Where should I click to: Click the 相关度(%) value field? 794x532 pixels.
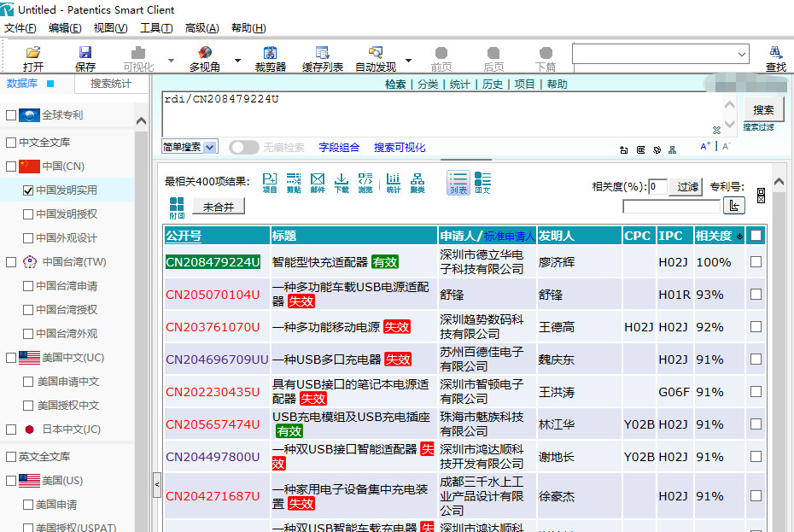click(x=657, y=186)
